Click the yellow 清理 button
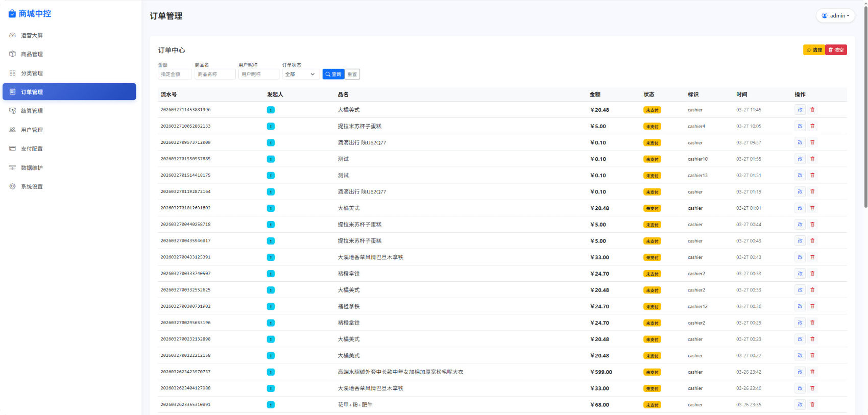This screenshot has width=868, height=415. [x=814, y=50]
